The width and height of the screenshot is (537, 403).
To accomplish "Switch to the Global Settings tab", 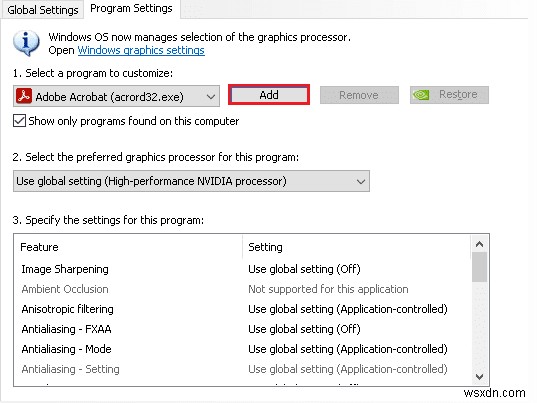I will tap(43, 10).
